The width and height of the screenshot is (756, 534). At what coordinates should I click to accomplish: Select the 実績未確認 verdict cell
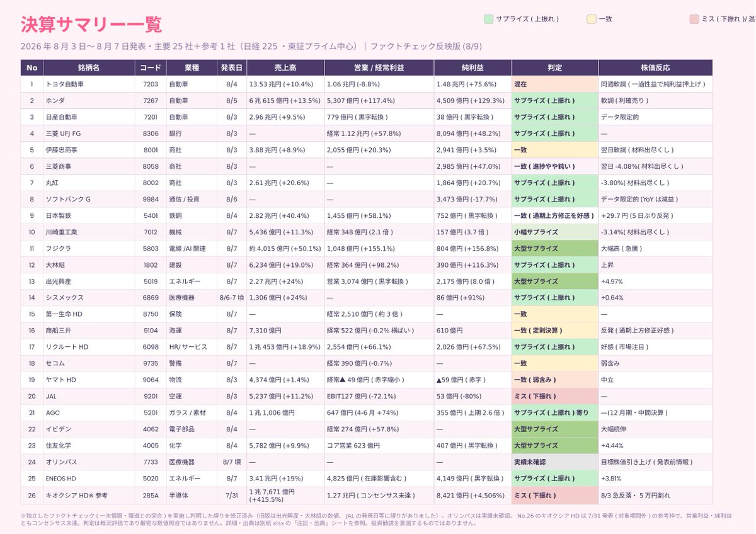point(554,462)
